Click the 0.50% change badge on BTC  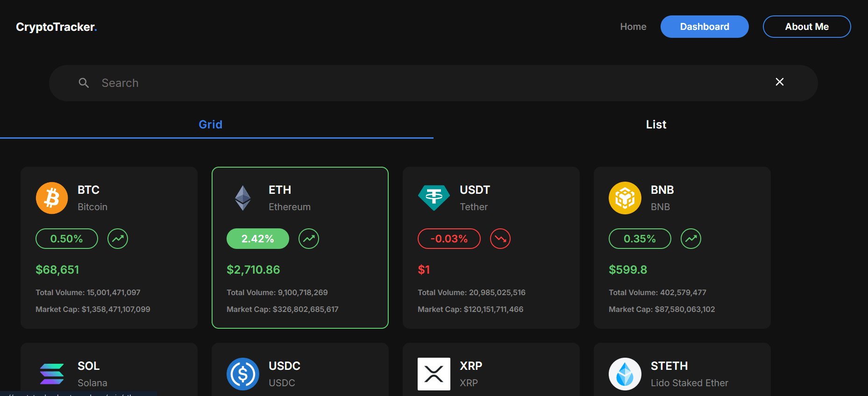click(x=67, y=239)
